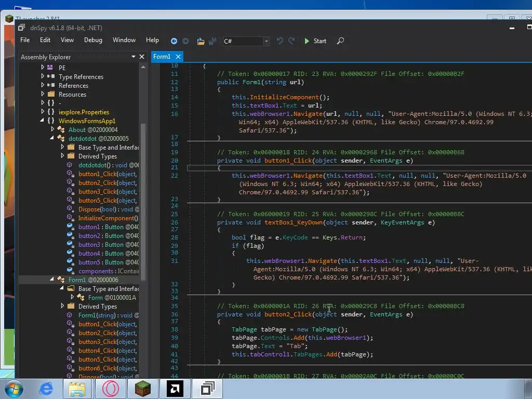Click the About class icon in tree

tap(61, 129)
